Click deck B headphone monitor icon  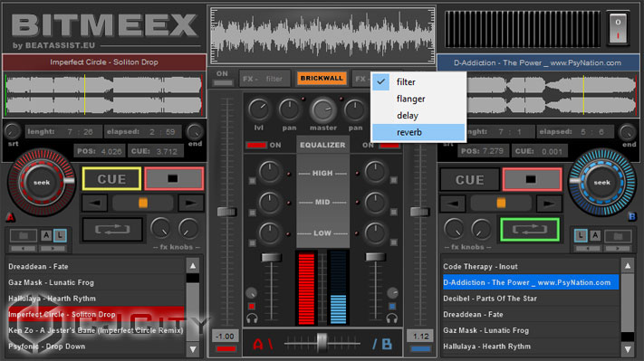pyautogui.click(x=392, y=318)
